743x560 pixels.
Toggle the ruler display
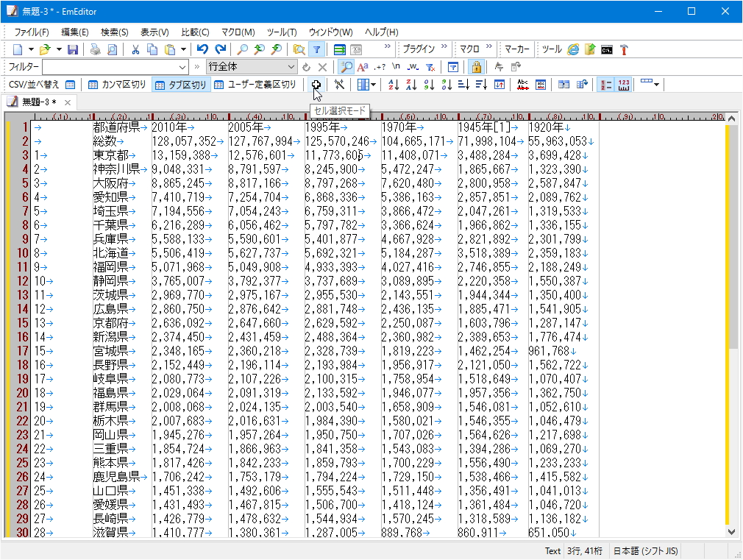(x=624, y=85)
